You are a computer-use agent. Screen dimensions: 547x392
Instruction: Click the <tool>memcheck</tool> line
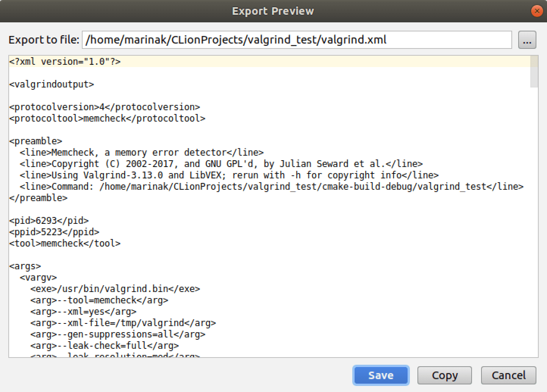(x=65, y=243)
